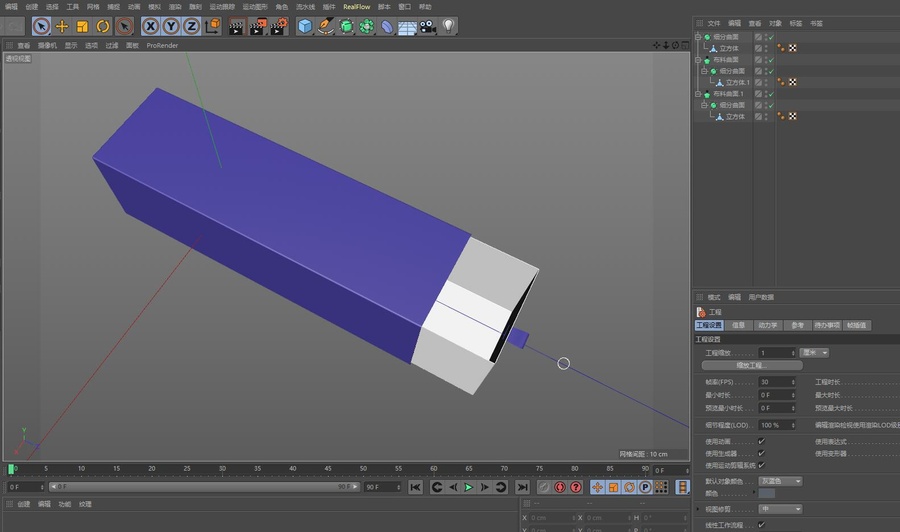This screenshot has height=532, width=900.
Task: Toggle the 使用运动剪辑系统 checkbox
Action: click(762, 465)
